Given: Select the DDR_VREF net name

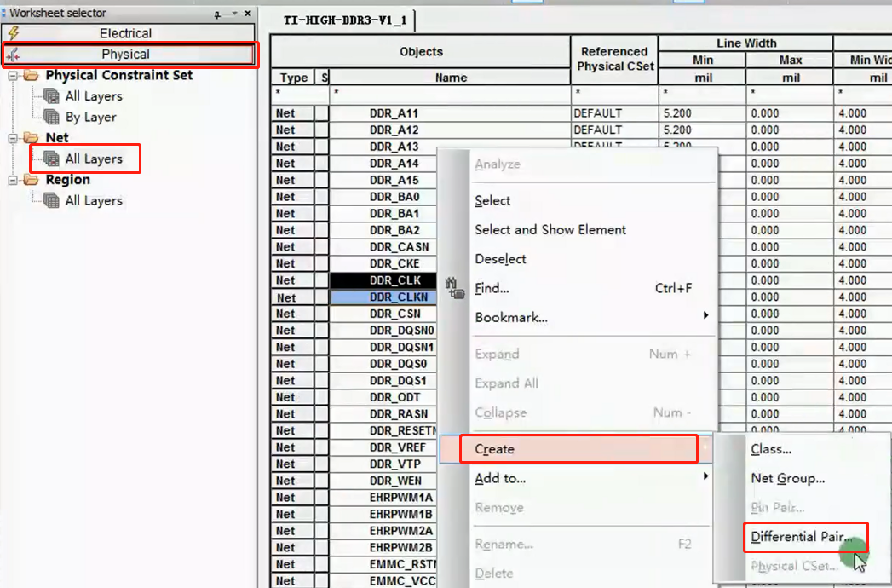Looking at the screenshot, I should (x=397, y=447).
